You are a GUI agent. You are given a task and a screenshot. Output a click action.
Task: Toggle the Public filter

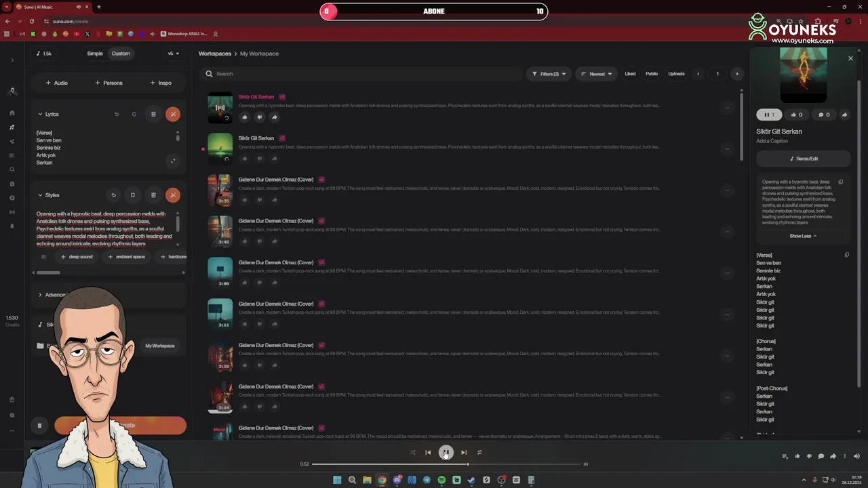click(652, 74)
